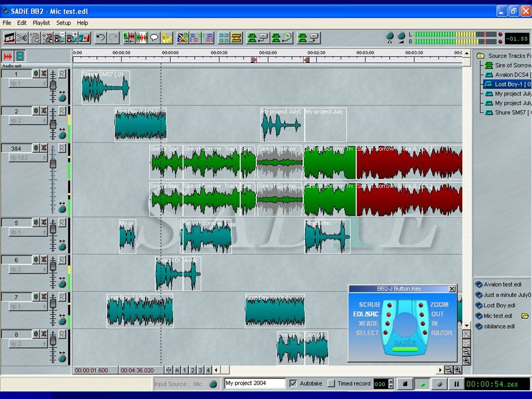Toggle the speaker solo button on track 1
532x399 pixels.
[x=37, y=73]
